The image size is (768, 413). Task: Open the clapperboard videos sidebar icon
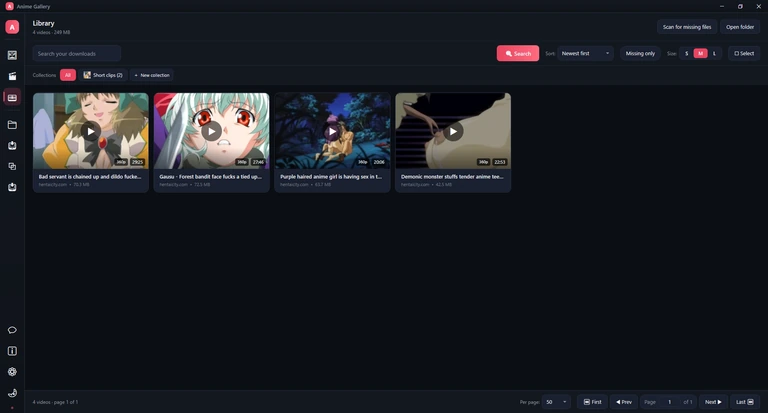pos(12,76)
